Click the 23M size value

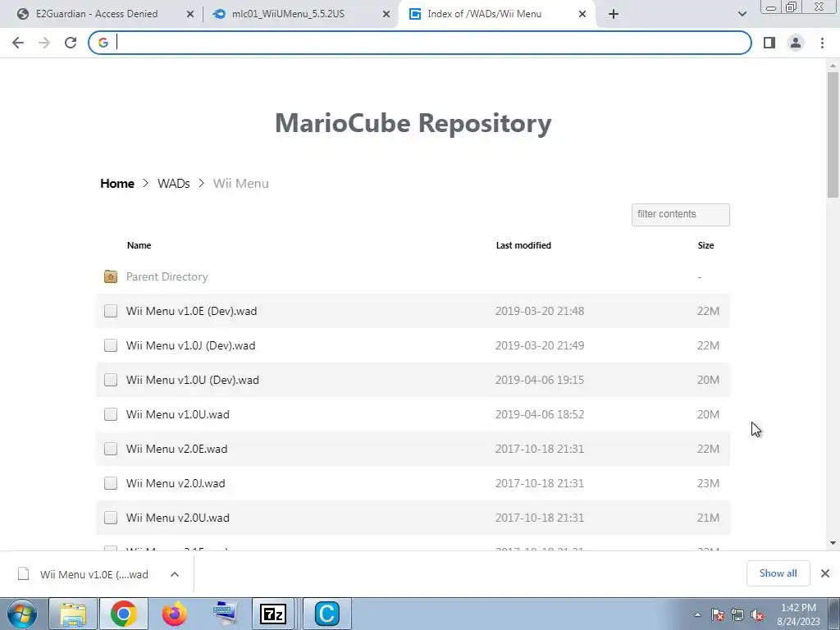coord(708,483)
